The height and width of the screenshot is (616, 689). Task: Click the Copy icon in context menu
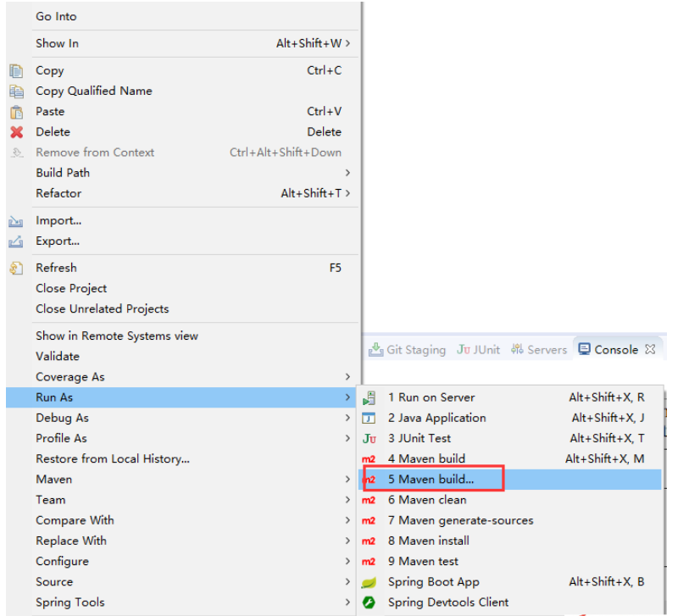click(16, 70)
